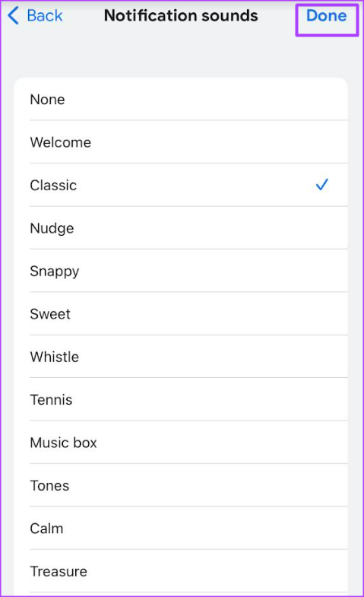This screenshot has width=364, height=597.
Task: Tap the back chevron arrow icon
Action: (x=13, y=16)
